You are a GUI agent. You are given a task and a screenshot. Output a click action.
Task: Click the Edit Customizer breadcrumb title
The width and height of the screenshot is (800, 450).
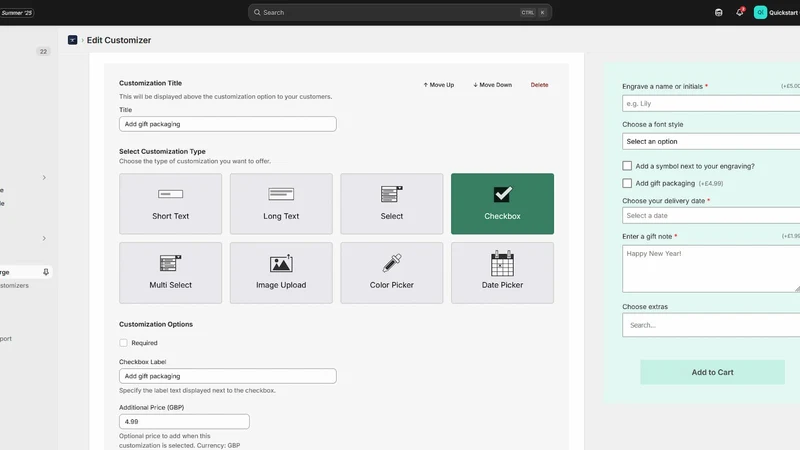pyautogui.click(x=119, y=40)
